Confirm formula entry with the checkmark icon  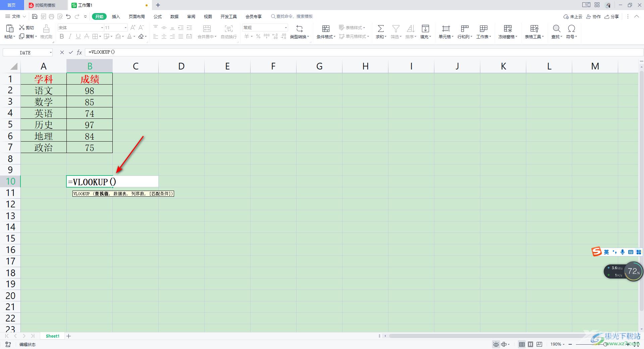coord(71,52)
